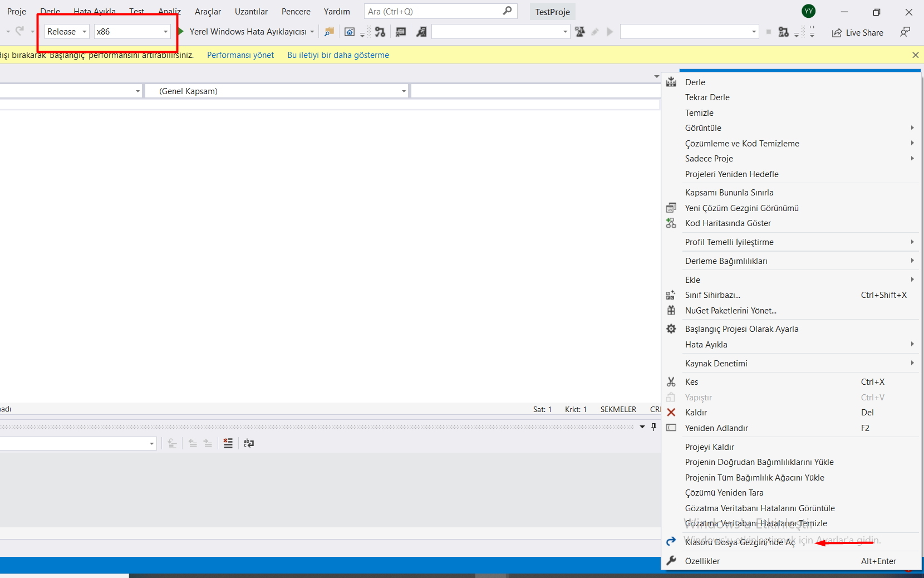The image size is (924, 578).
Task: Open the Pencere menu
Action: [296, 12]
